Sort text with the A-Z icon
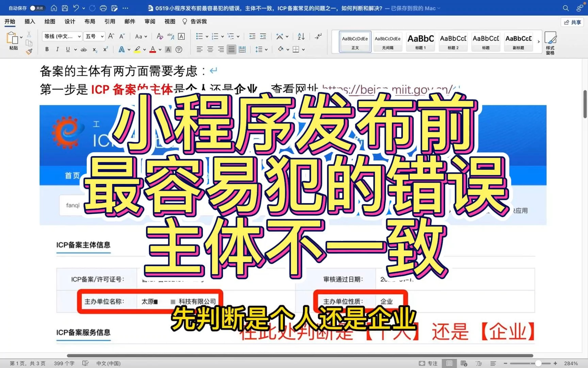The image size is (588, 368). coord(301,36)
